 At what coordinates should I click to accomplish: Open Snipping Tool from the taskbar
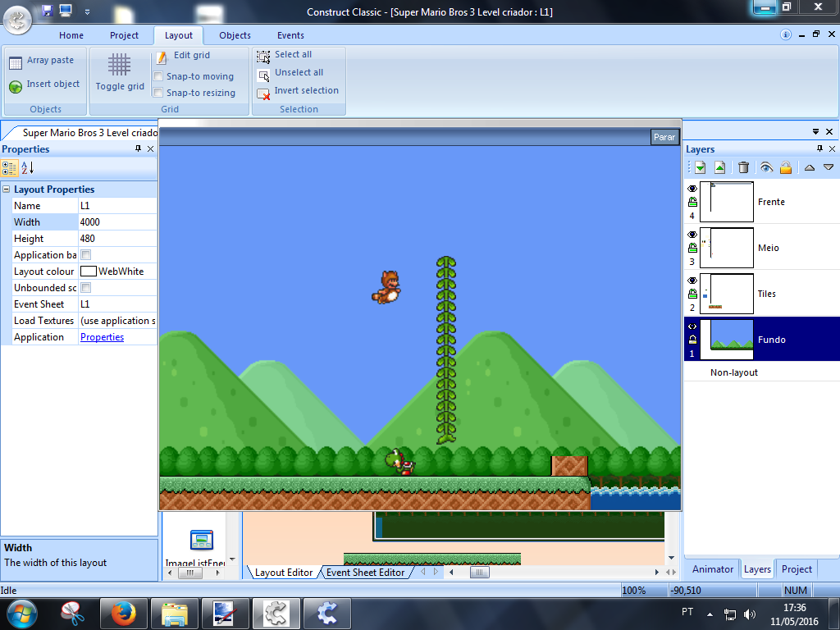coord(72,614)
